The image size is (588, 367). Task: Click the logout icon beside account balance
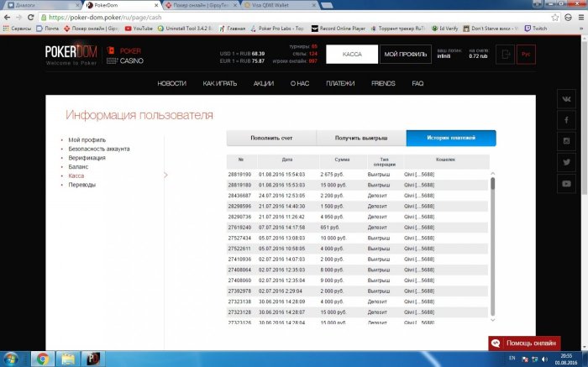tap(504, 54)
